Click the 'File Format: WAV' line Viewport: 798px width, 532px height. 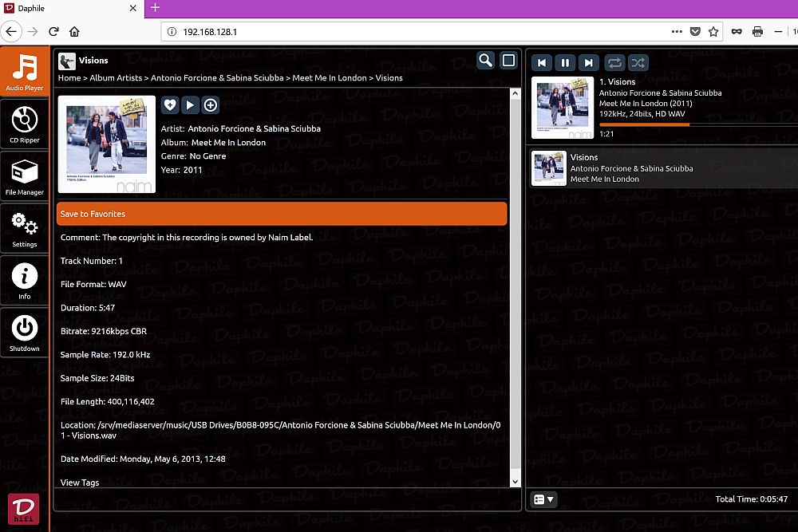tap(93, 284)
